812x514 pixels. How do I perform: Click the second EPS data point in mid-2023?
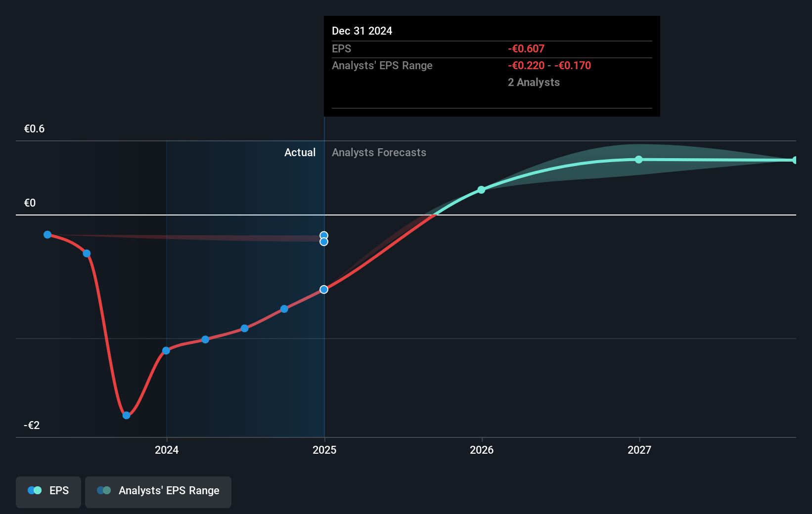pyautogui.click(x=87, y=254)
